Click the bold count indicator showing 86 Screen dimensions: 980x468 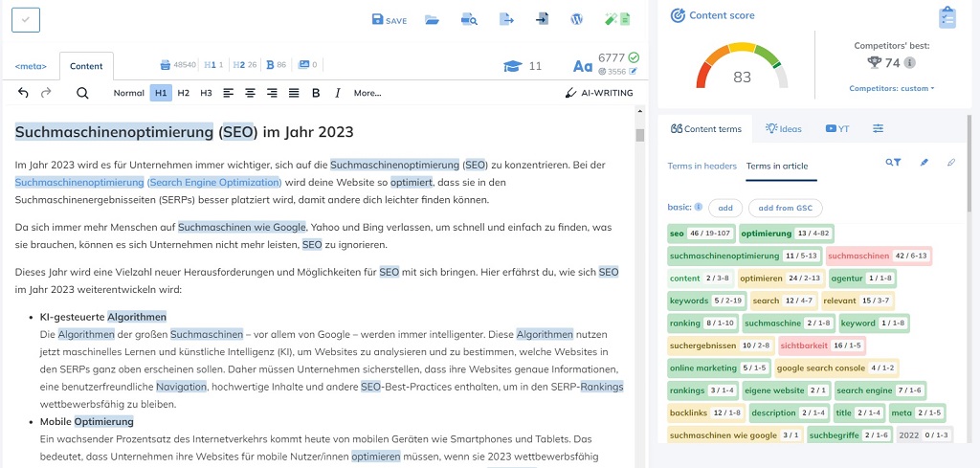click(277, 64)
